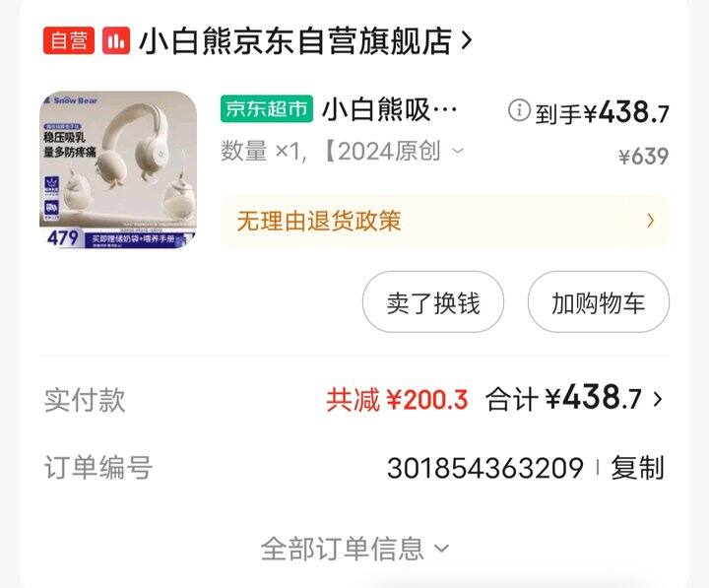Tap the red 自营 badge
Screen dimensions: 709x588
click(x=69, y=40)
